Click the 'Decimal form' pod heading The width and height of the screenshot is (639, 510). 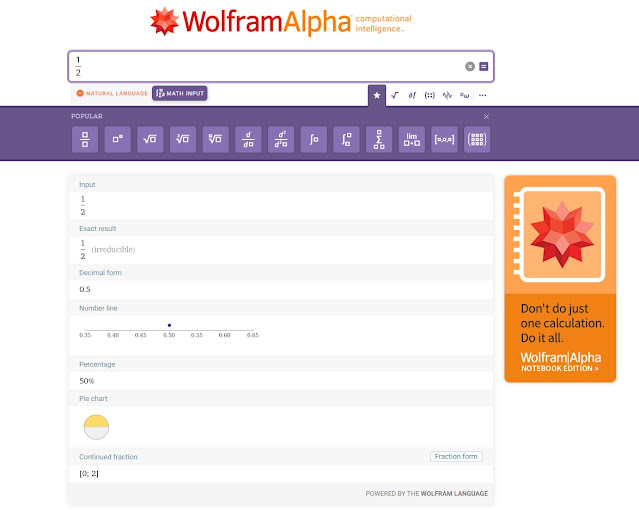(100, 273)
